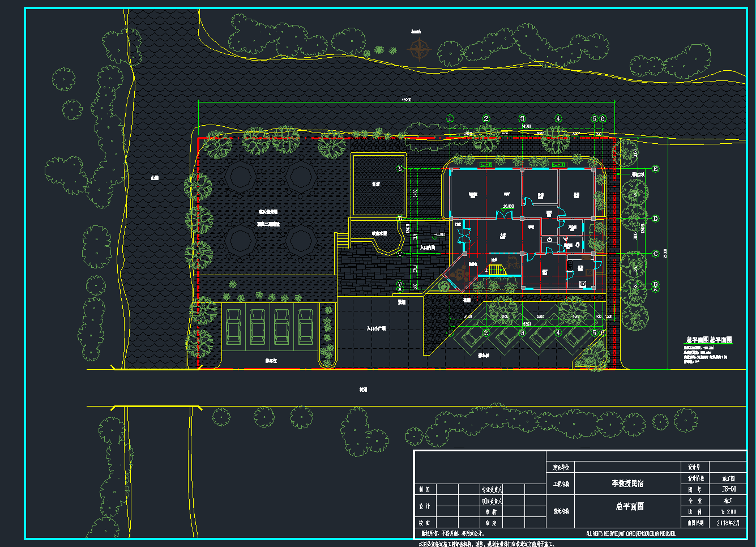Image resolution: width=756 pixels, height=547 pixels.
Task: Select project name 李教授民宿 in title block
Action: pos(627,484)
